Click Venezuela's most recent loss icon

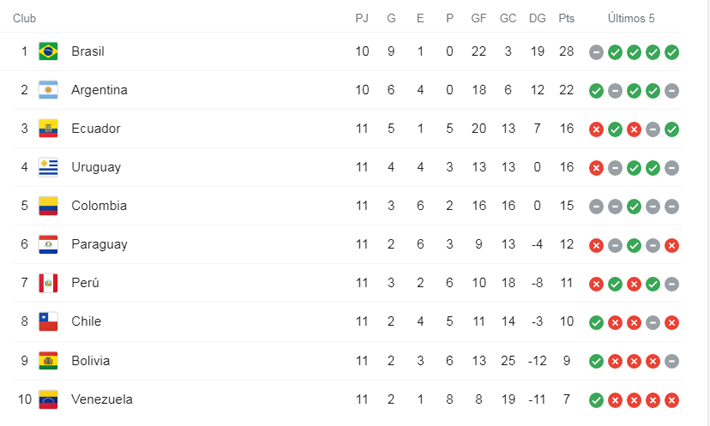(672, 400)
